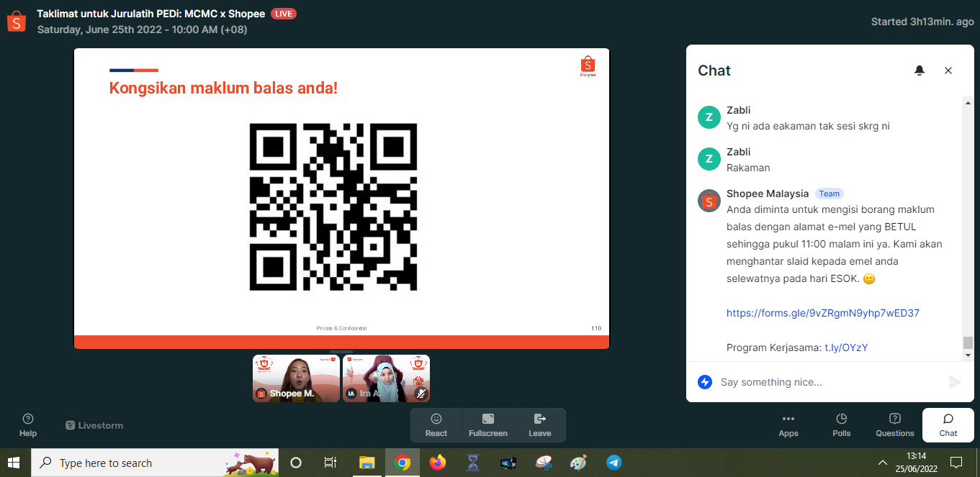Open the React emoji picker
This screenshot has height=477, width=980.
(436, 424)
